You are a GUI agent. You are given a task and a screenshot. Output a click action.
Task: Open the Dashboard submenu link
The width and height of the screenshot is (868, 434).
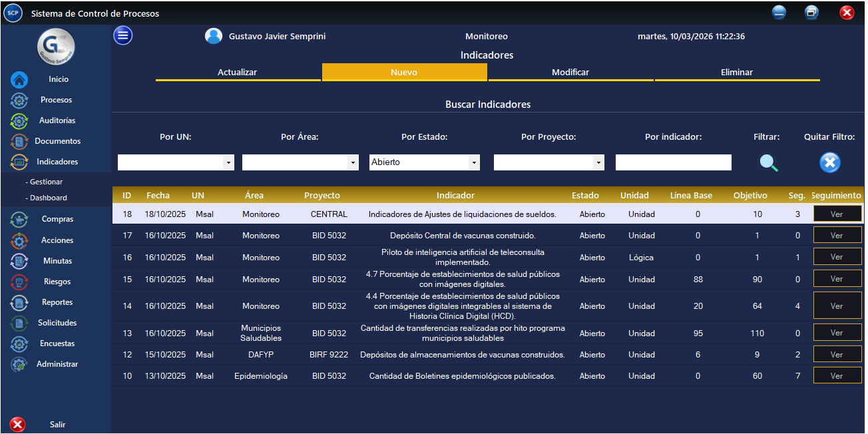[48, 198]
